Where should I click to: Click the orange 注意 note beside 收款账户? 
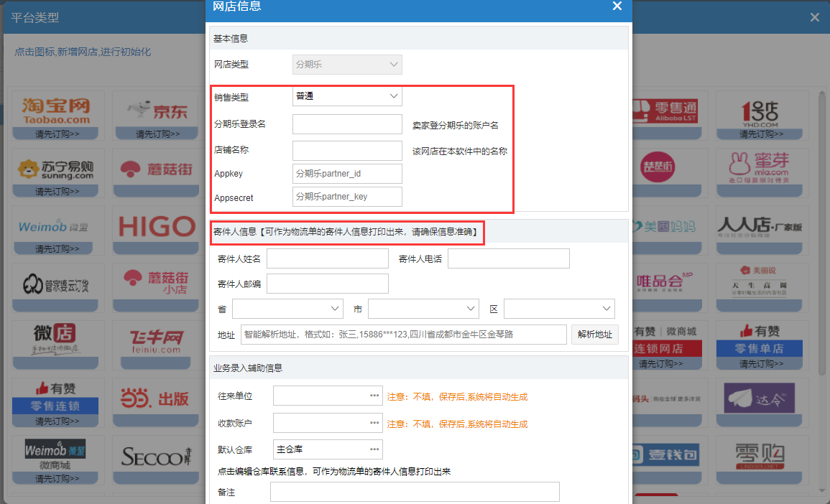[x=457, y=424]
